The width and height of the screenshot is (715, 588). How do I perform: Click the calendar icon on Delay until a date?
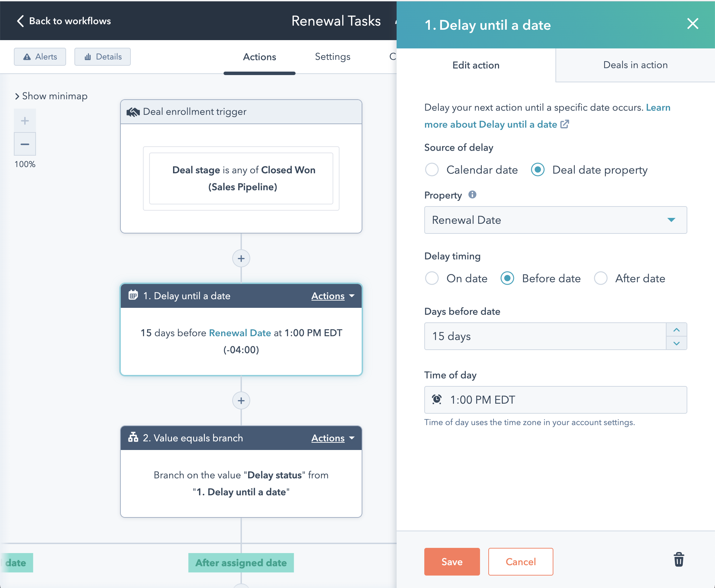133,296
